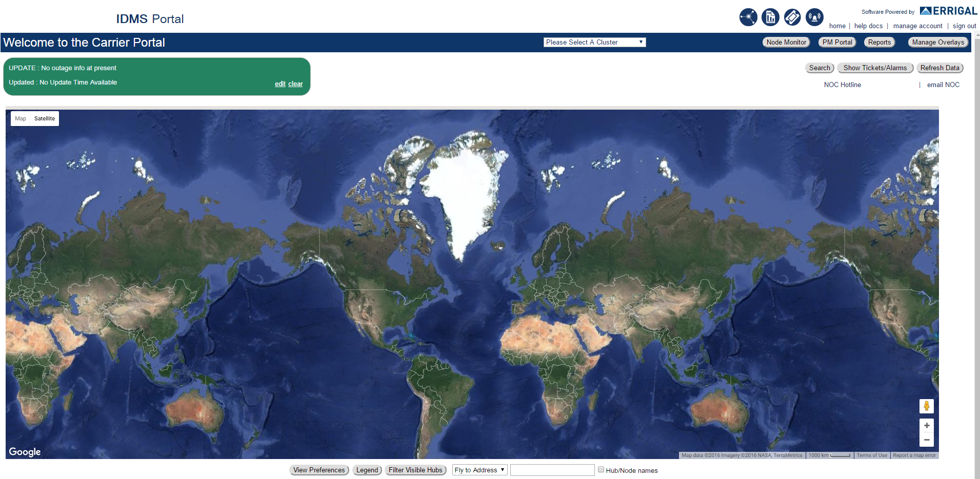Open the Node Monitor menu
The height and width of the screenshot is (479, 980).
(786, 43)
